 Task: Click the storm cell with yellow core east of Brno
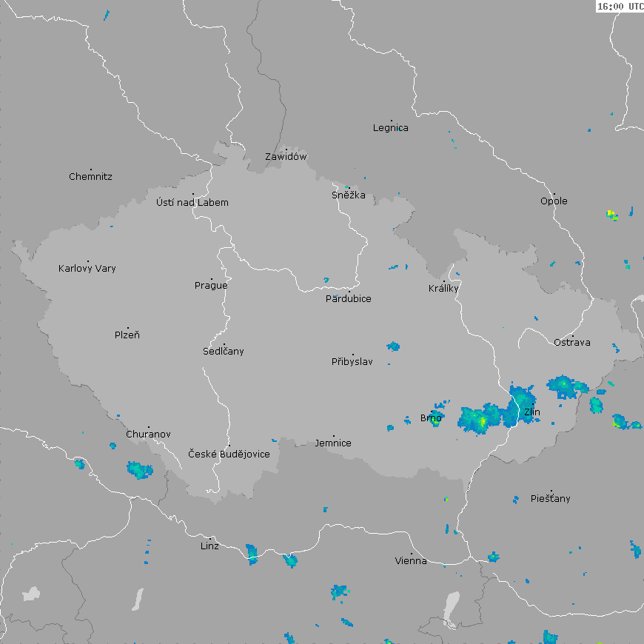coord(481,421)
